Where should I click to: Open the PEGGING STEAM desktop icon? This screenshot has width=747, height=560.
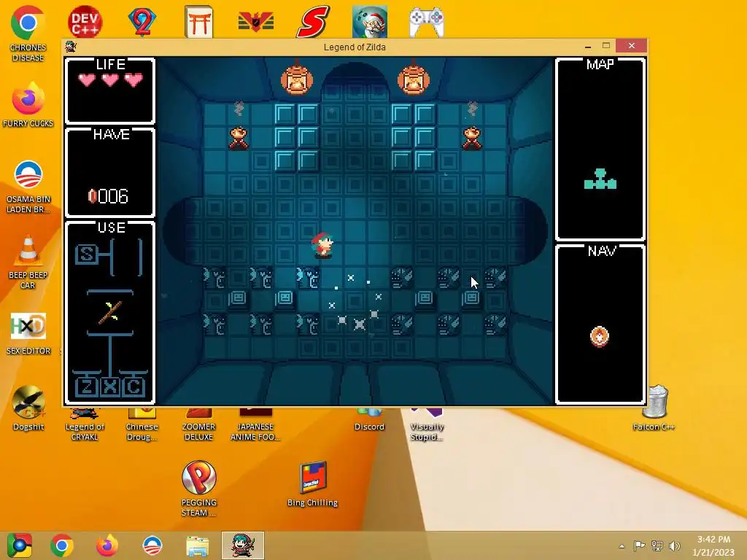click(198, 489)
